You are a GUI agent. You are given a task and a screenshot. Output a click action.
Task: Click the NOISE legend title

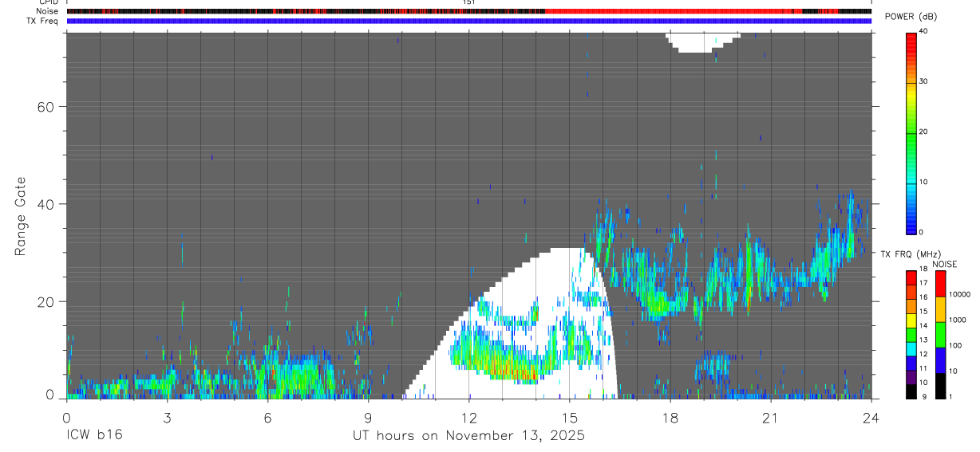tap(945, 264)
